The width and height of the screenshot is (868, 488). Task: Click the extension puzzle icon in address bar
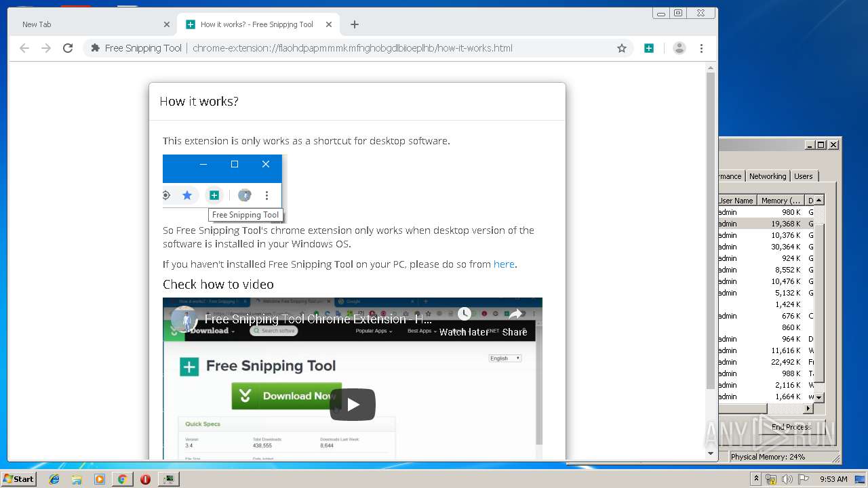point(96,48)
